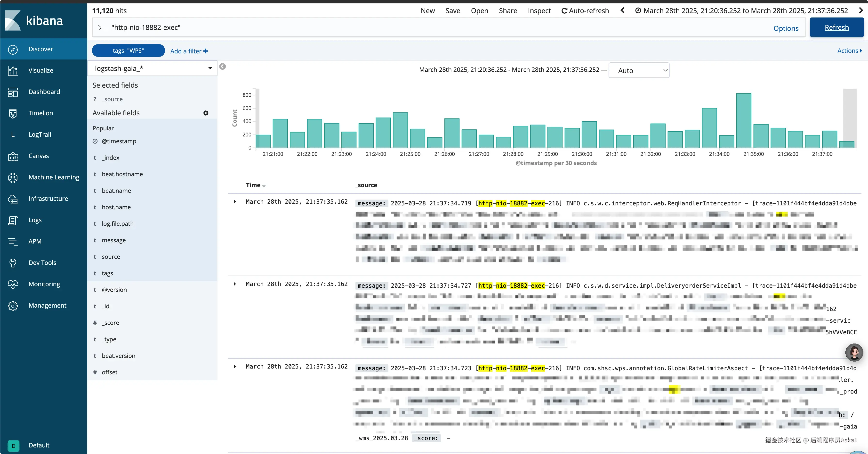Open the Canvas workspace icon
Screen dimensions: 868x454
coord(13,156)
